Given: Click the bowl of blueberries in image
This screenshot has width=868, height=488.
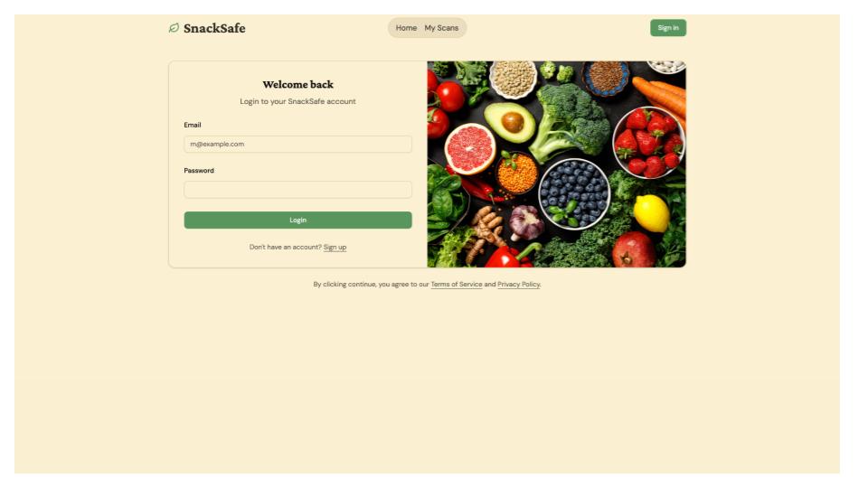Looking at the screenshot, I should (x=574, y=193).
